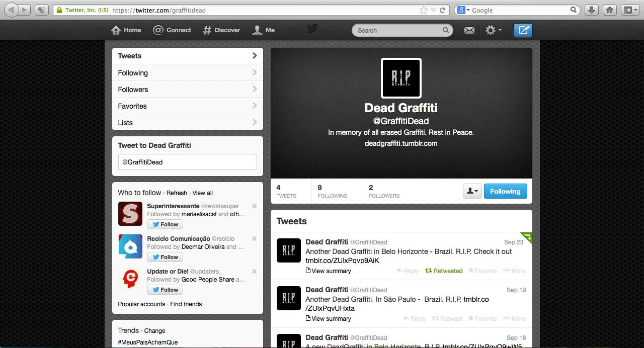Retweet the Sep 19 tweet

click(447, 319)
